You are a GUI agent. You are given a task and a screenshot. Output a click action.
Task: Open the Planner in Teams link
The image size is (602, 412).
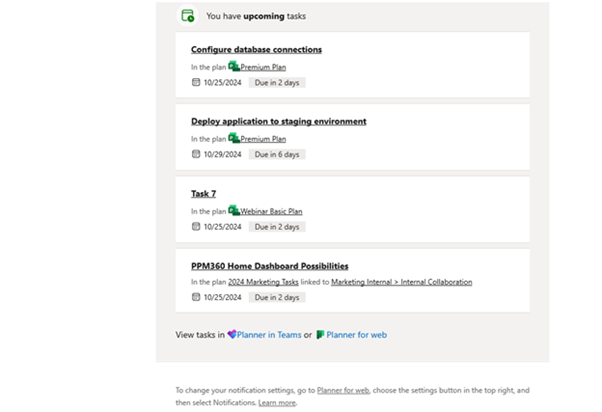coord(268,335)
